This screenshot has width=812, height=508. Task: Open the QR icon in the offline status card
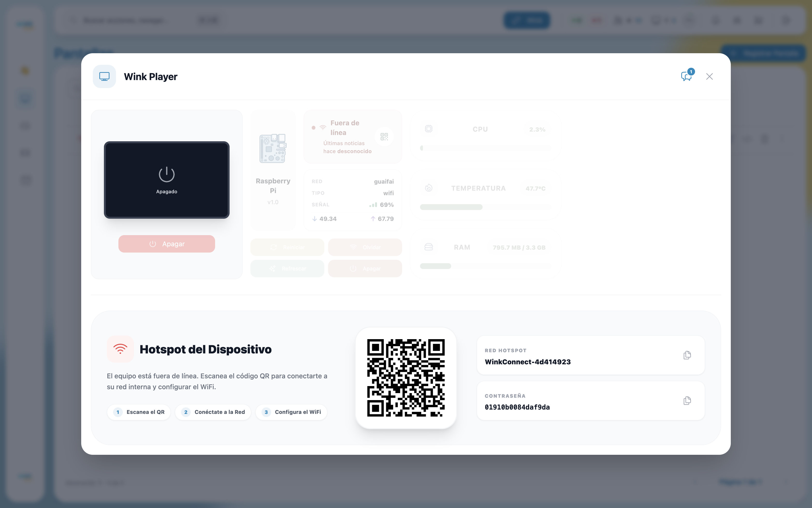[384, 137]
